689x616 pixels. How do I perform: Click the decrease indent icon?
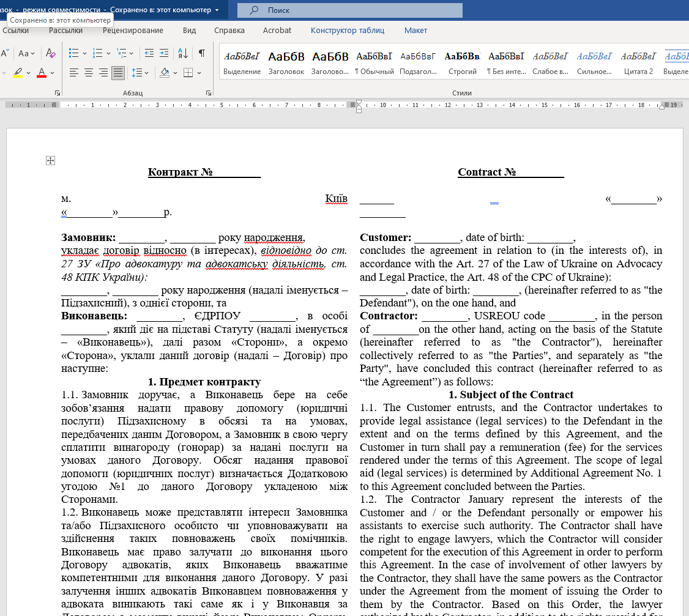pyautogui.click(x=148, y=53)
